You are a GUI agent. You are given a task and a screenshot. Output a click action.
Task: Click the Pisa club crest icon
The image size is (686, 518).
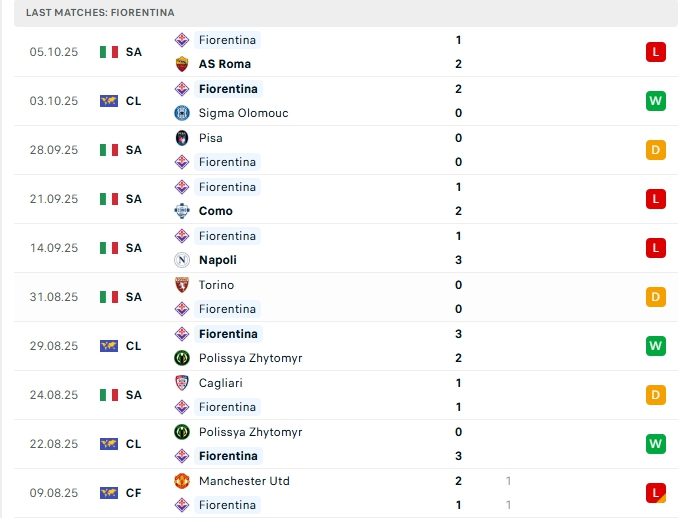[x=182, y=138]
